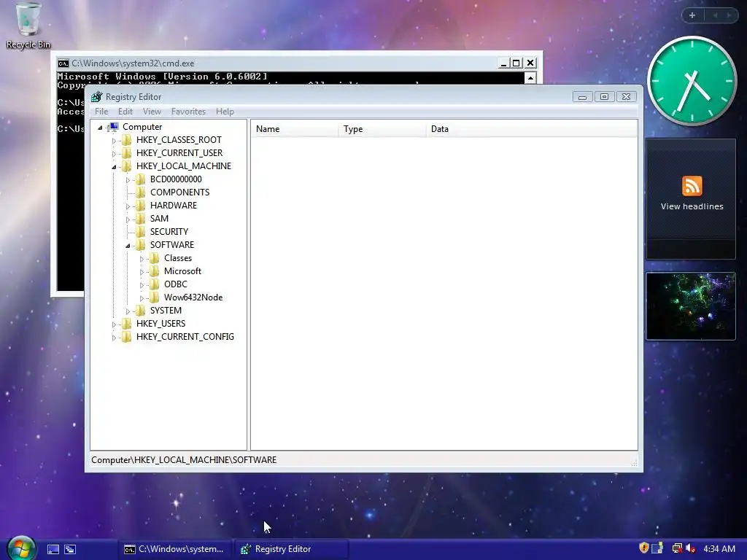This screenshot has height=560, width=747.
Task: Select the Wow6432Node folder icon
Action: [x=155, y=297]
